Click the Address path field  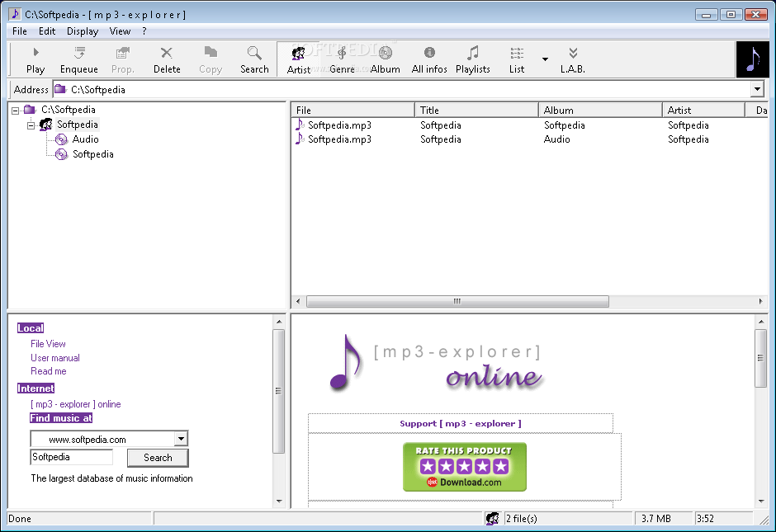(x=401, y=89)
